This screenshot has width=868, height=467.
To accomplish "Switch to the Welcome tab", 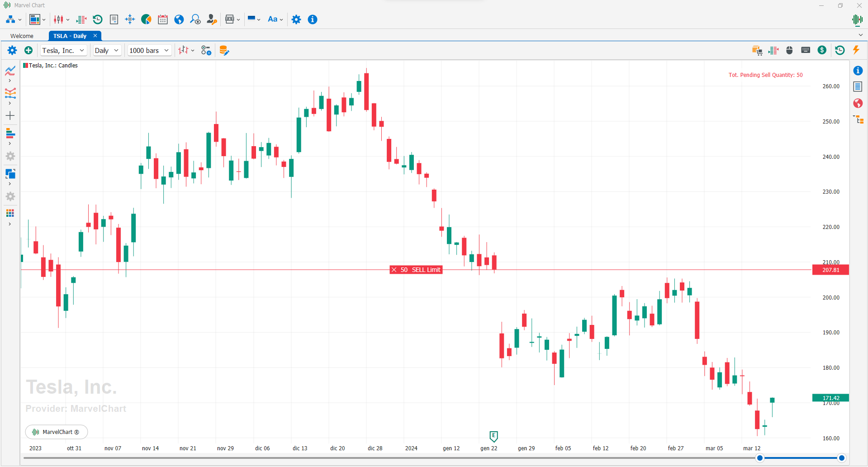I will [x=22, y=36].
